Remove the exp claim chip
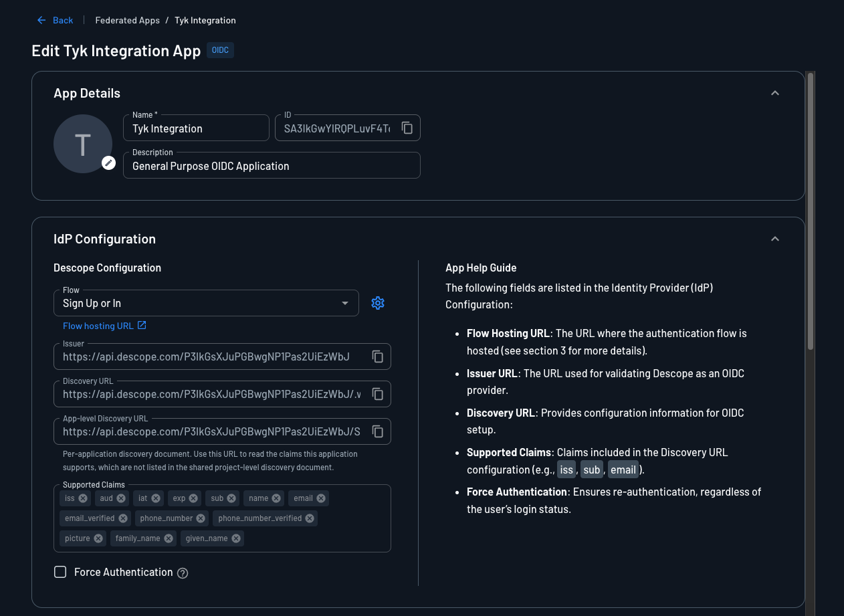844x616 pixels. point(193,498)
